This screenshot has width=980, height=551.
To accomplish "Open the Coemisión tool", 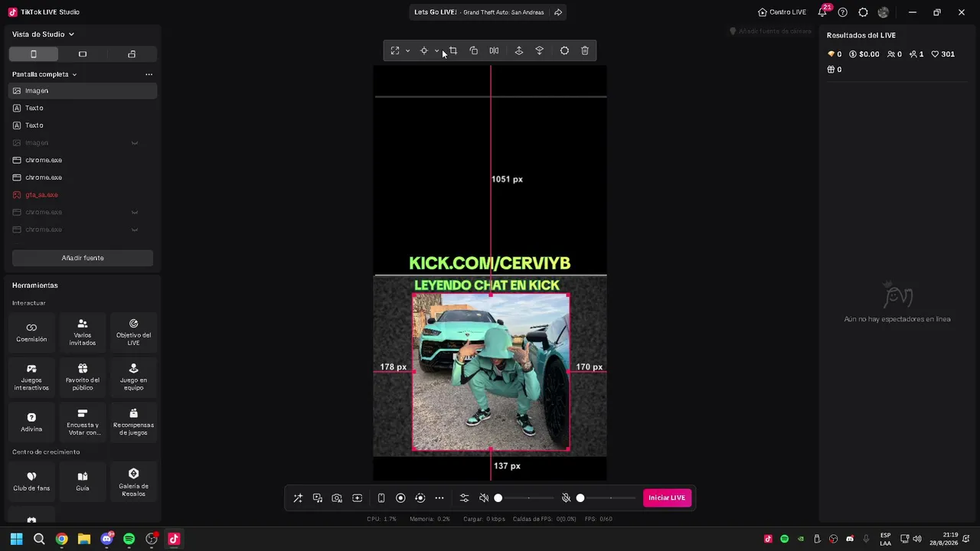I will tap(31, 332).
